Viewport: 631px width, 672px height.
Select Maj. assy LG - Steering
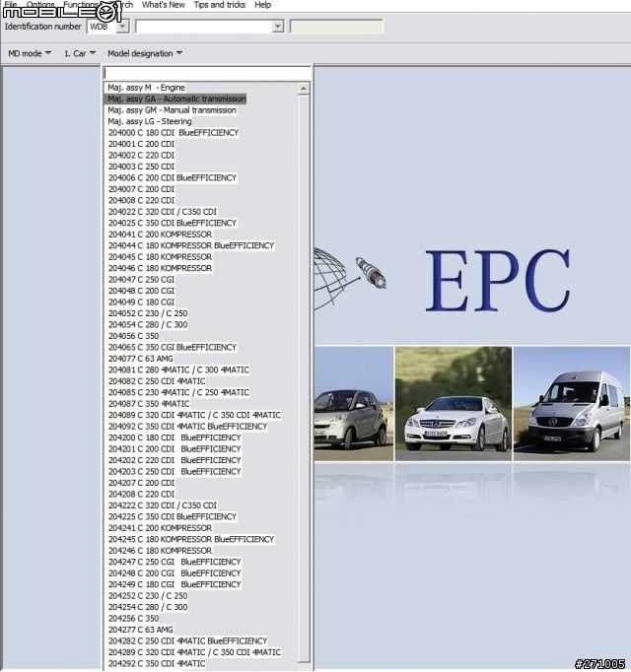[x=149, y=121]
